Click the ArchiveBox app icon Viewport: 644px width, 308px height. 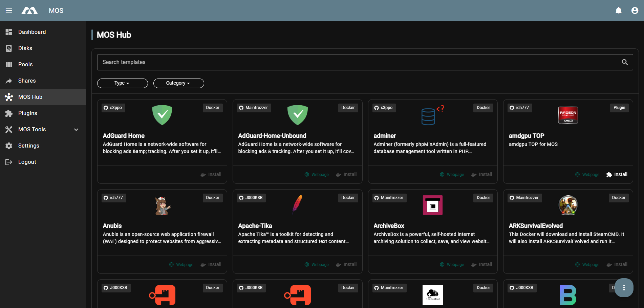(432, 205)
